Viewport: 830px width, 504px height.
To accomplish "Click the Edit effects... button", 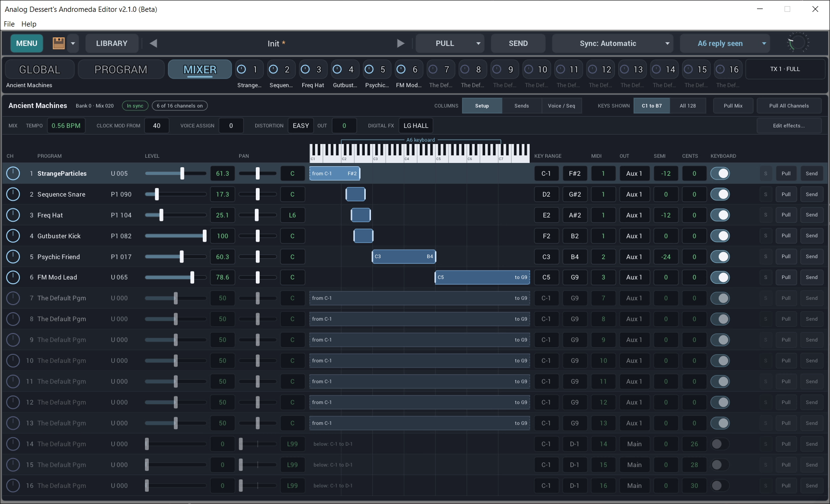I will coord(789,126).
